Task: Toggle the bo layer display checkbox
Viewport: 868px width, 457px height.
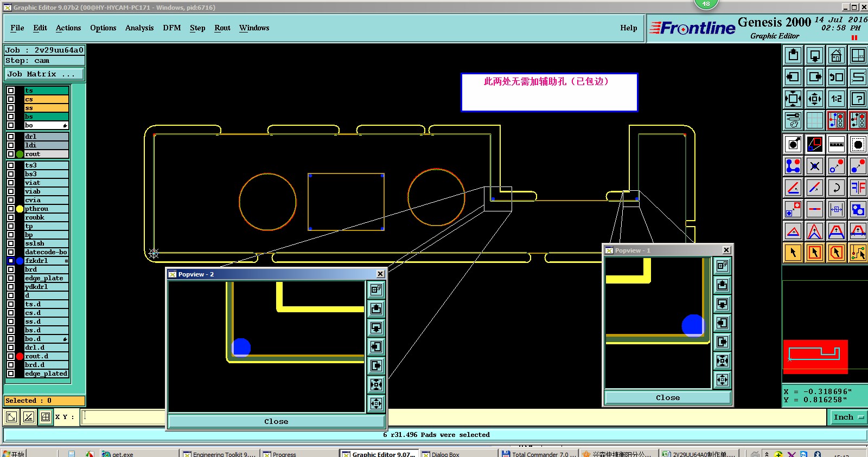Action: point(11,125)
